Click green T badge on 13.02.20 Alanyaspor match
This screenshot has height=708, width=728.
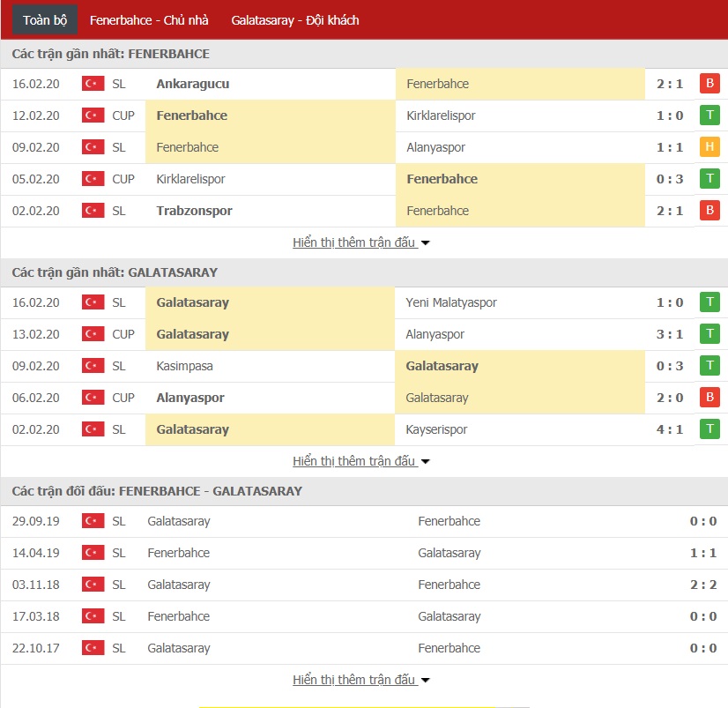[x=709, y=333]
